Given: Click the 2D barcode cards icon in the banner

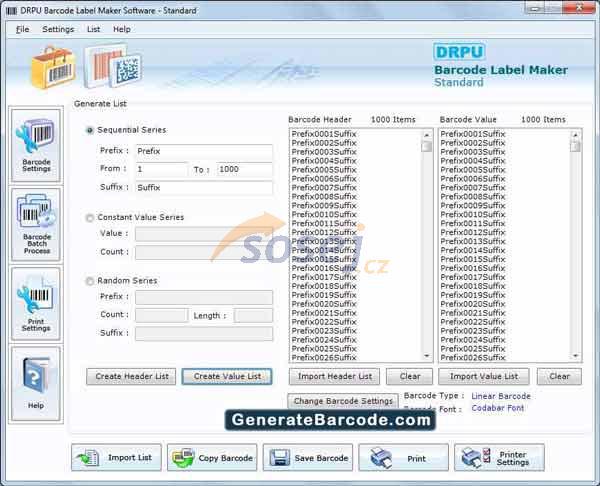Looking at the screenshot, I should coord(114,65).
